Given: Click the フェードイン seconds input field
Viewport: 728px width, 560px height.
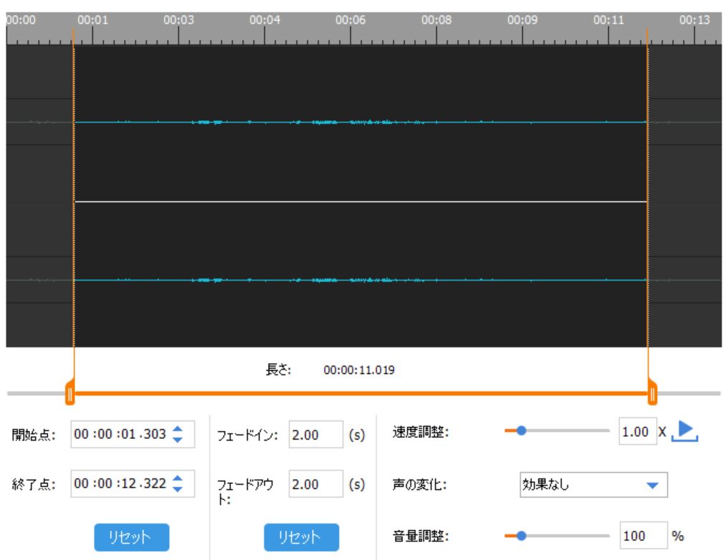Looking at the screenshot, I should pos(315,435).
